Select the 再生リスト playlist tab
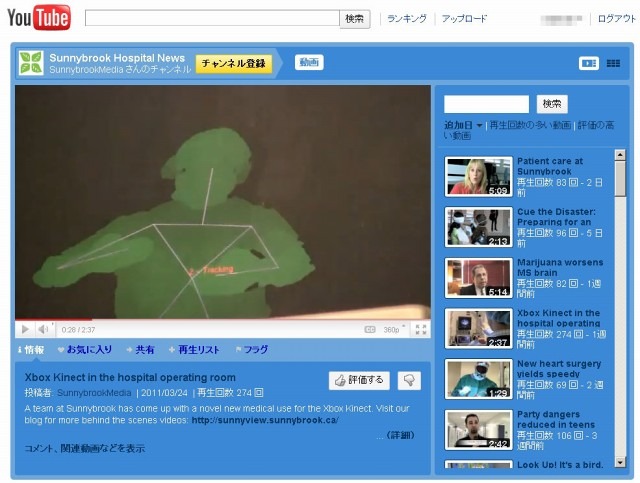The image size is (640, 483). pos(194,350)
